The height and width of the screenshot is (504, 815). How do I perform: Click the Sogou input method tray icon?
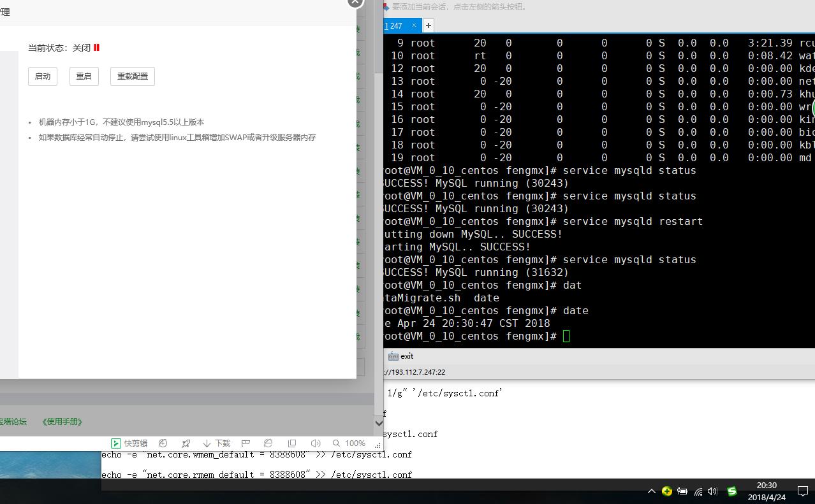click(732, 491)
